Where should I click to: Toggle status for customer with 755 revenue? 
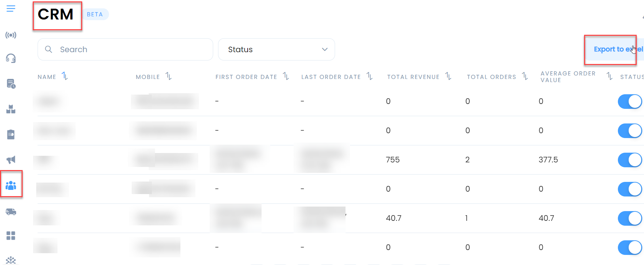point(630,160)
